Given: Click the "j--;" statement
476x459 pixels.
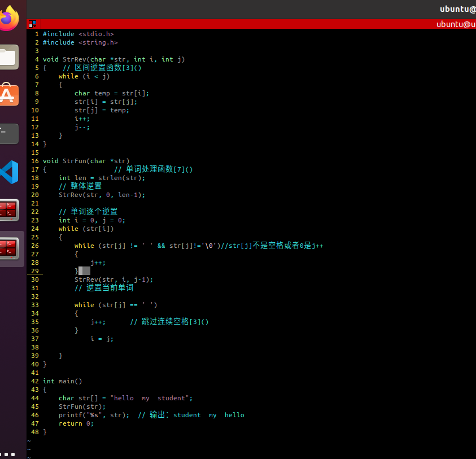Looking at the screenshot, I should [x=82, y=127].
